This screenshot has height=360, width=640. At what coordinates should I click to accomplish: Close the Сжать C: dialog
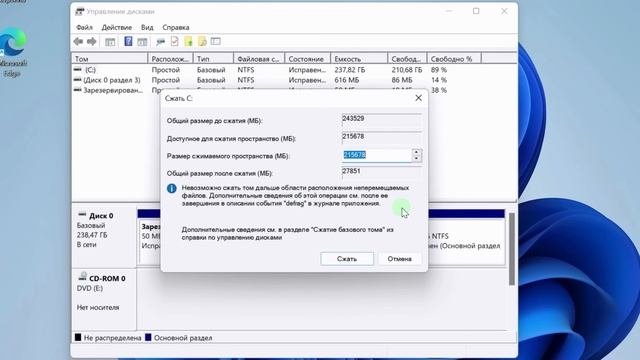(x=418, y=98)
